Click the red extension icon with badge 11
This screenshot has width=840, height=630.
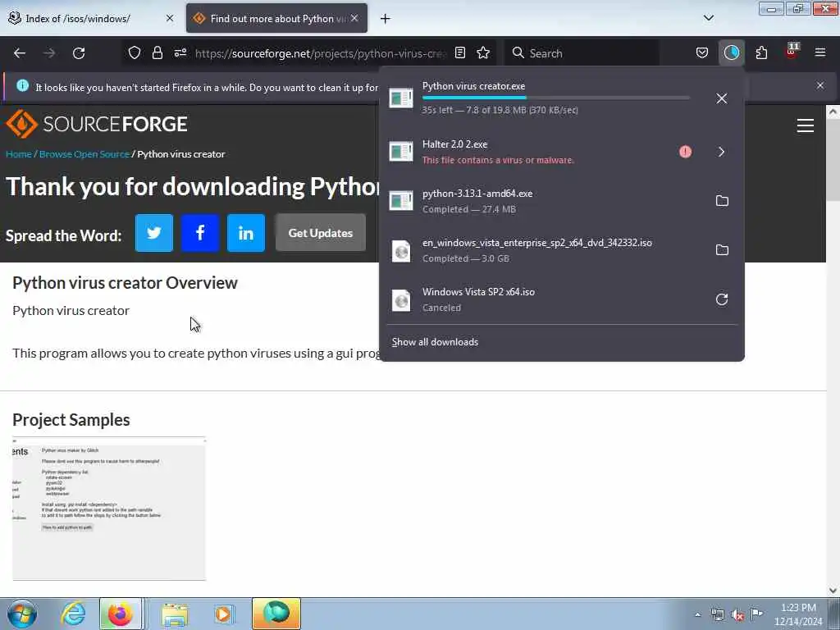click(792, 52)
